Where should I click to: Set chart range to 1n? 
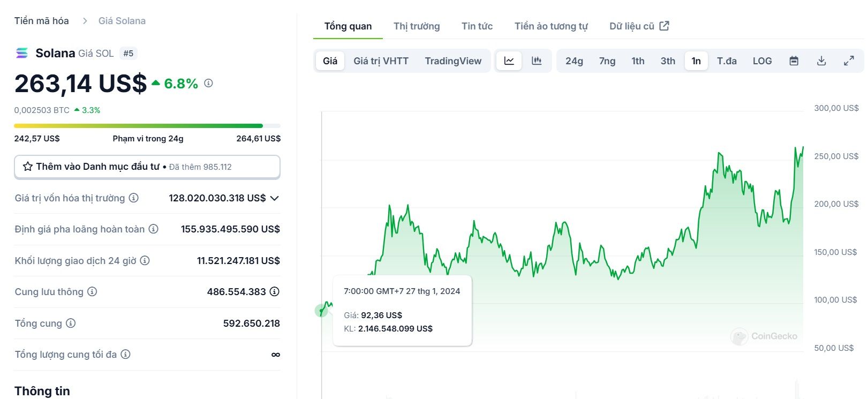click(696, 61)
